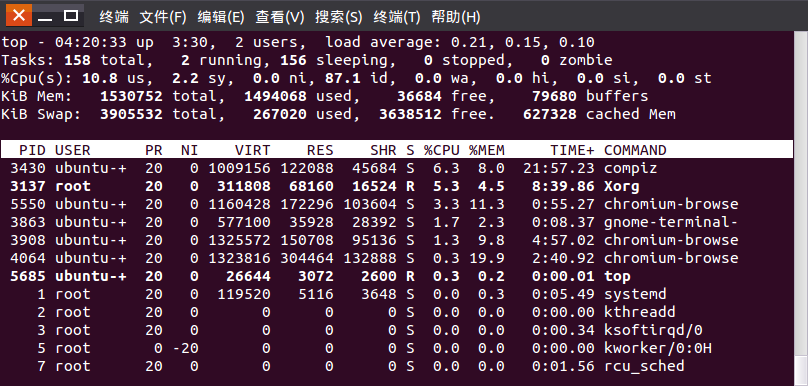Click the COMMAND column header

635,150
